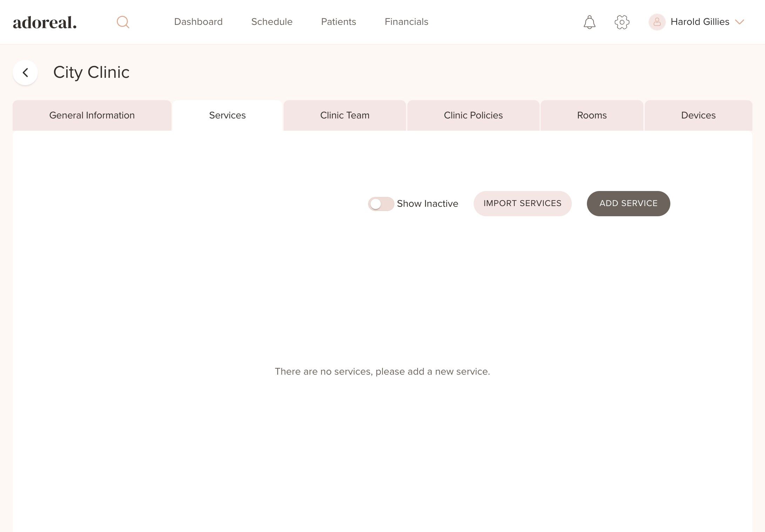This screenshot has height=532, width=765.
Task: Click the Import Services button
Action: [x=522, y=203]
